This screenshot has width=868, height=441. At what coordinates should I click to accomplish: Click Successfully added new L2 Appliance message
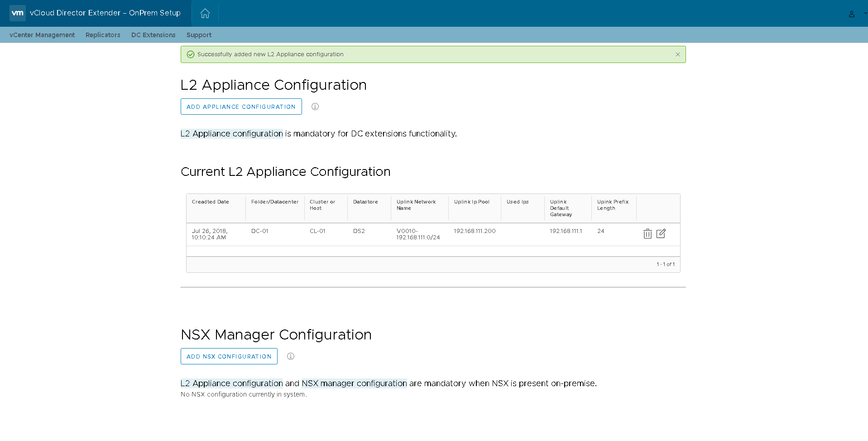pyautogui.click(x=270, y=54)
